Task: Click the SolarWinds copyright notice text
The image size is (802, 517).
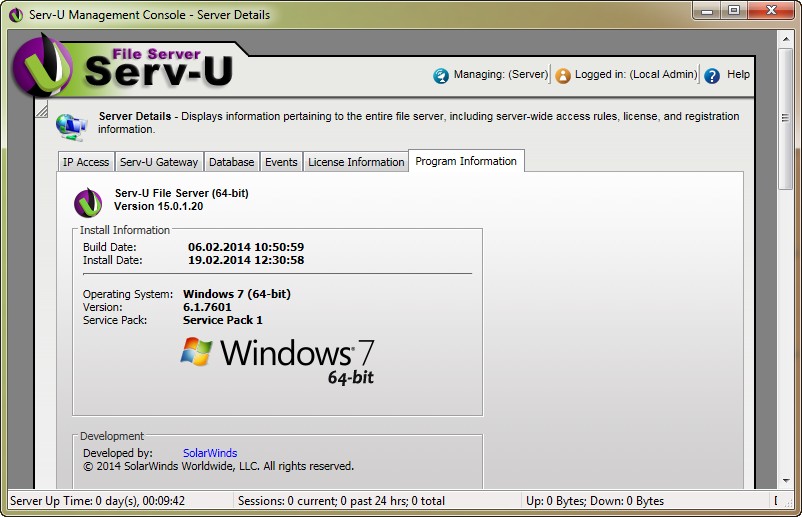Action: coord(218,466)
